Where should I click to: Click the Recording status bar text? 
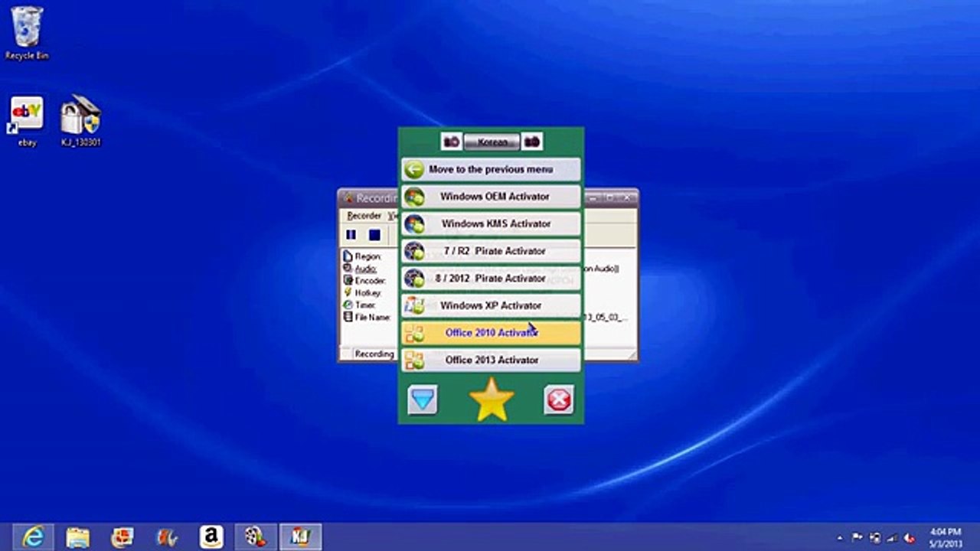tap(374, 354)
